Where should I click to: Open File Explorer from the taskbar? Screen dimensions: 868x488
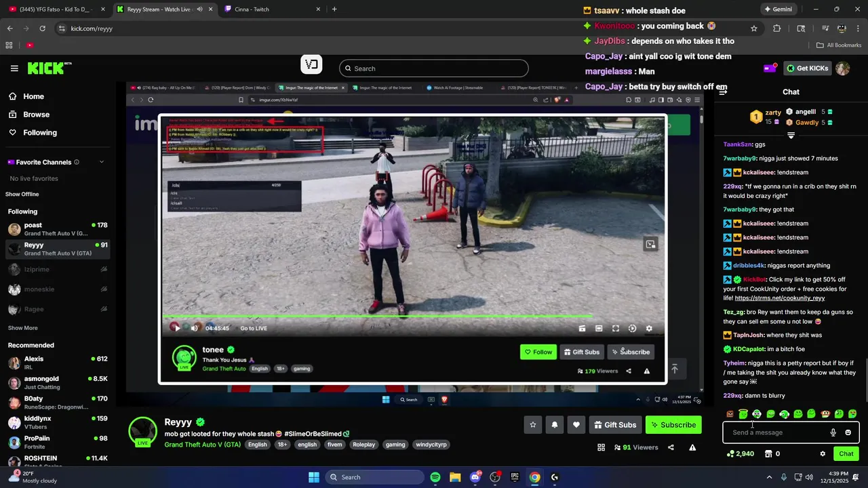tap(455, 477)
